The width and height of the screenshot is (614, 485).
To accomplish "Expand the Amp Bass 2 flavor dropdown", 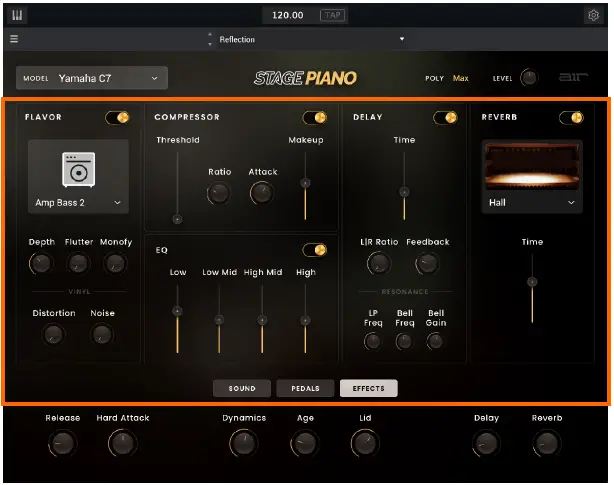I will click(78, 202).
